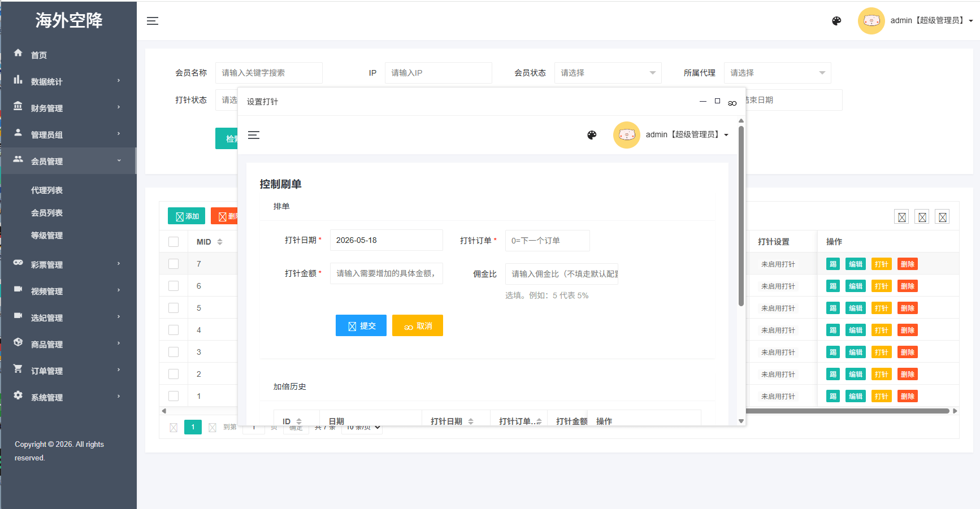This screenshot has width=980, height=509.
Task: Click the table horizontal scrollbar
Action: (848, 411)
